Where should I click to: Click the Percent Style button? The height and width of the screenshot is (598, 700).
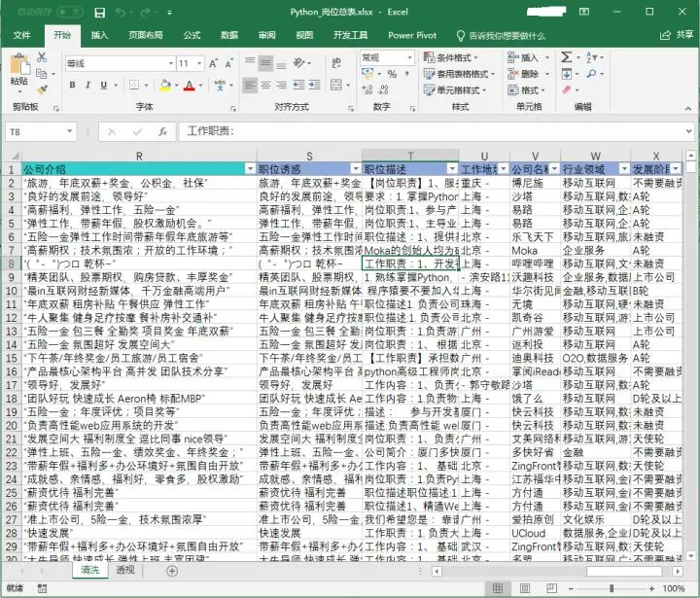[x=392, y=74]
